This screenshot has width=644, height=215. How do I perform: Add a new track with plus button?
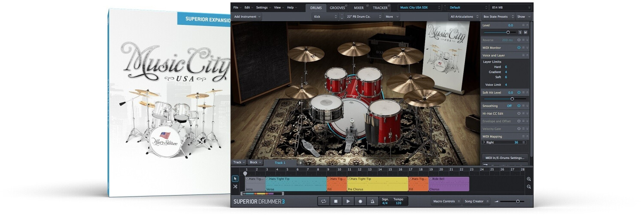[x=300, y=163]
